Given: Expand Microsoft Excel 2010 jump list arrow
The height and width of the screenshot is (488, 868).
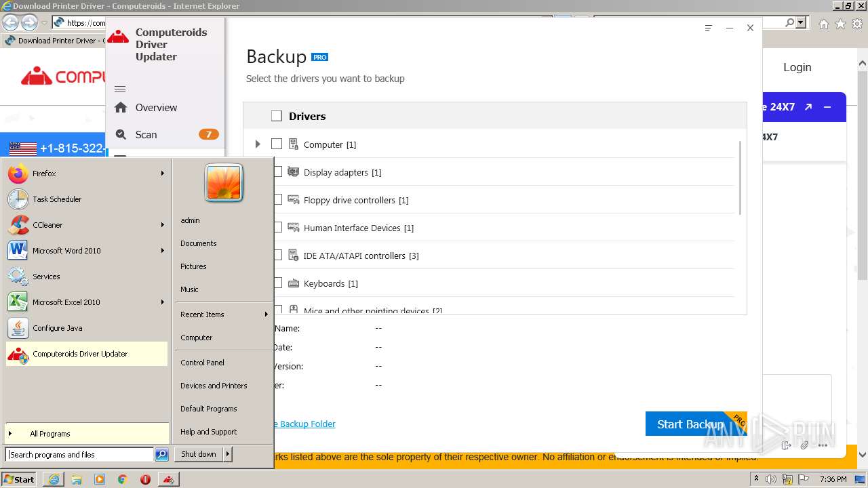Looking at the screenshot, I should pos(163,302).
